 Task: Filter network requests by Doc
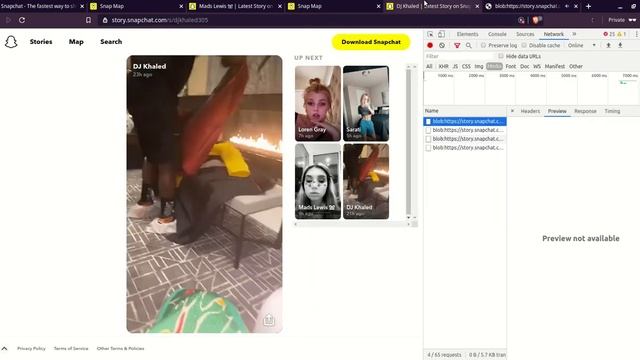click(524, 66)
